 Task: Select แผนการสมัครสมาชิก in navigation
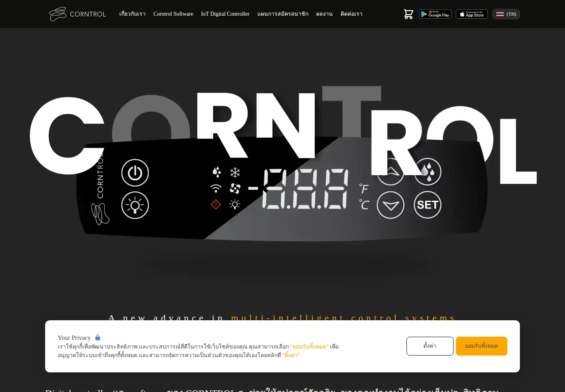coord(283,14)
